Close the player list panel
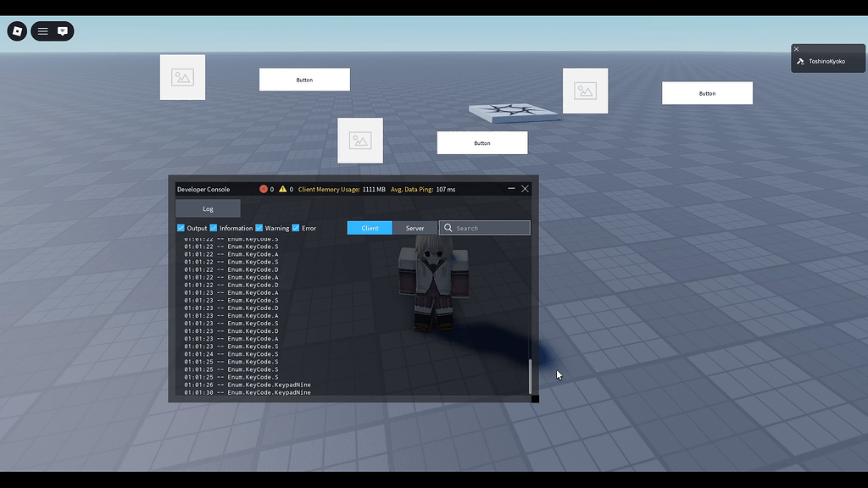This screenshot has height=488, width=868. pos(797,49)
